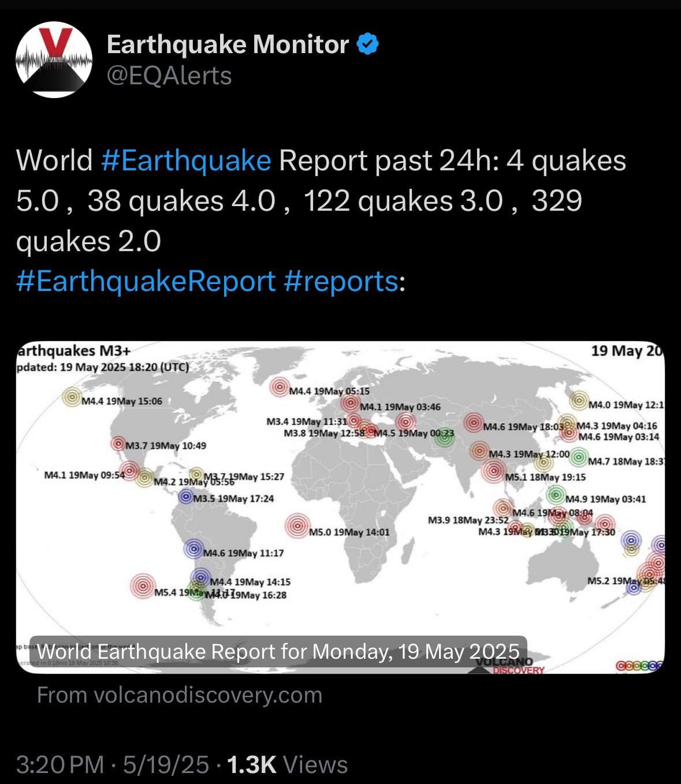Open the World Earthquake Report card caption
This screenshot has width=681, height=784.
click(278, 651)
